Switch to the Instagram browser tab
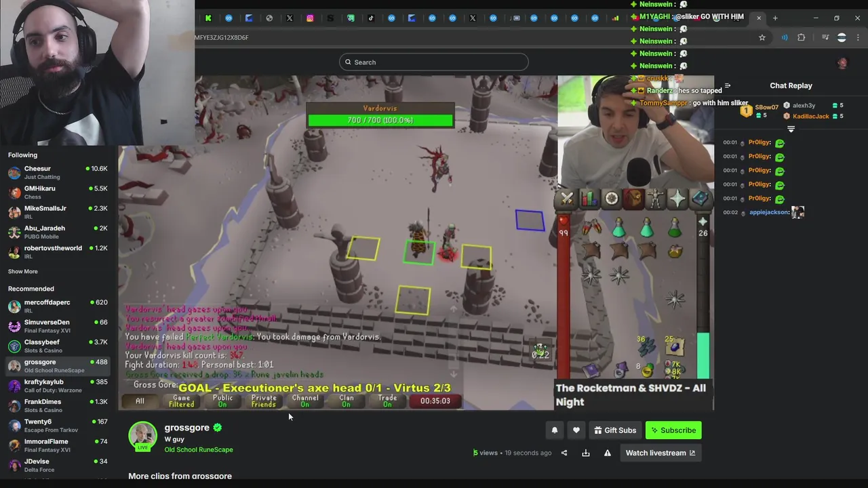Screen dimensions: 868x488 (x=310, y=18)
